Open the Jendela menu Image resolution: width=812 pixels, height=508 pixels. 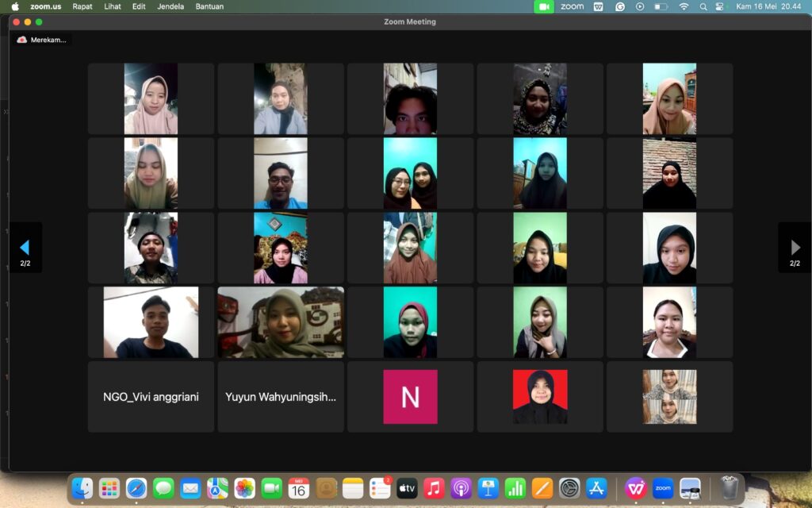(x=170, y=6)
